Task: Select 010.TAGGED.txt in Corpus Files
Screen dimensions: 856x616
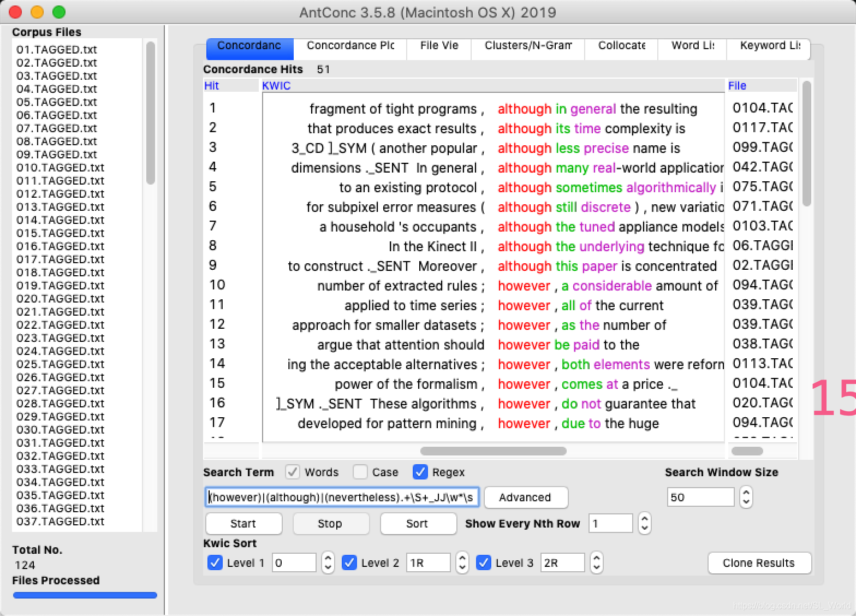Action: pos(60,168)
